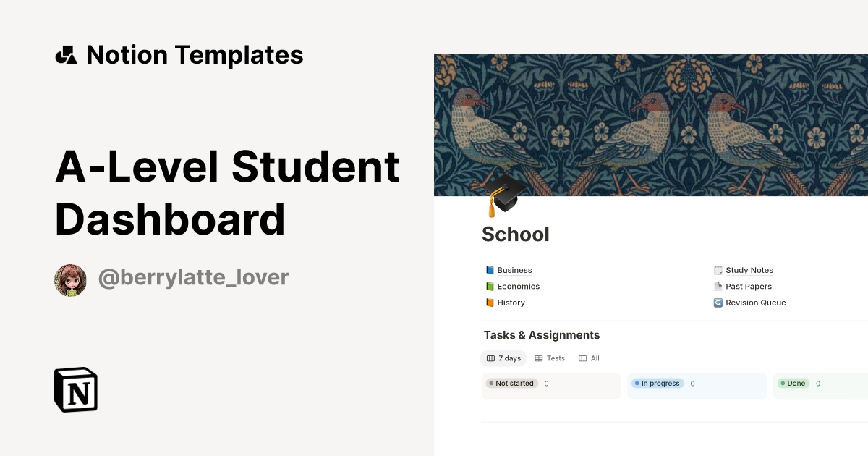Viewport: 868px width, 456px height.
Task: Click the blue book icon beside Business
Action: tap(490, 270)
